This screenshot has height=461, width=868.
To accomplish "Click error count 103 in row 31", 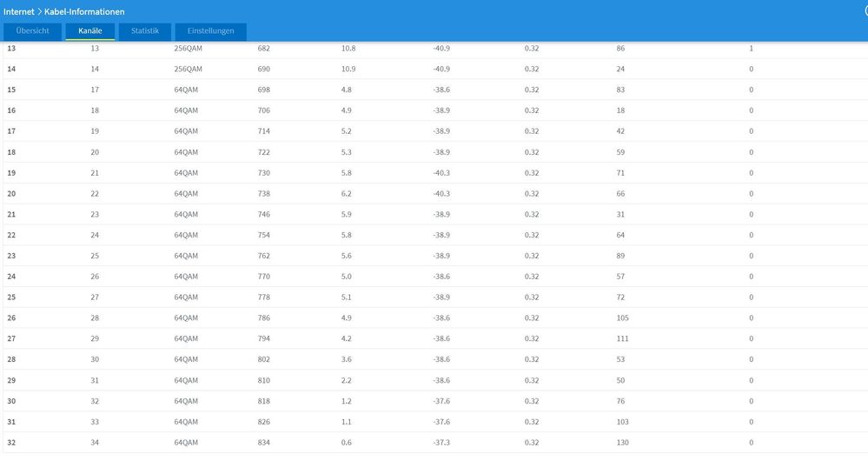I will (623, 422).
